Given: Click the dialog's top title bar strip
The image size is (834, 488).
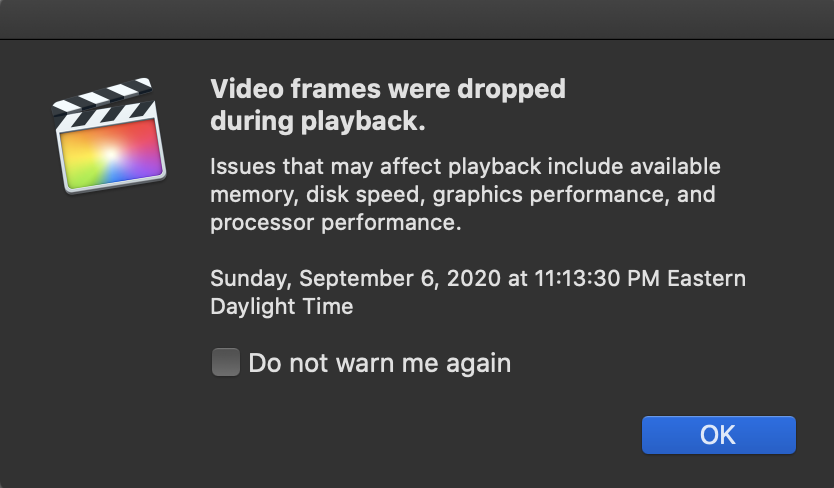Looking at the screenshot, I should pyautogui.click(x=417, y=20).
